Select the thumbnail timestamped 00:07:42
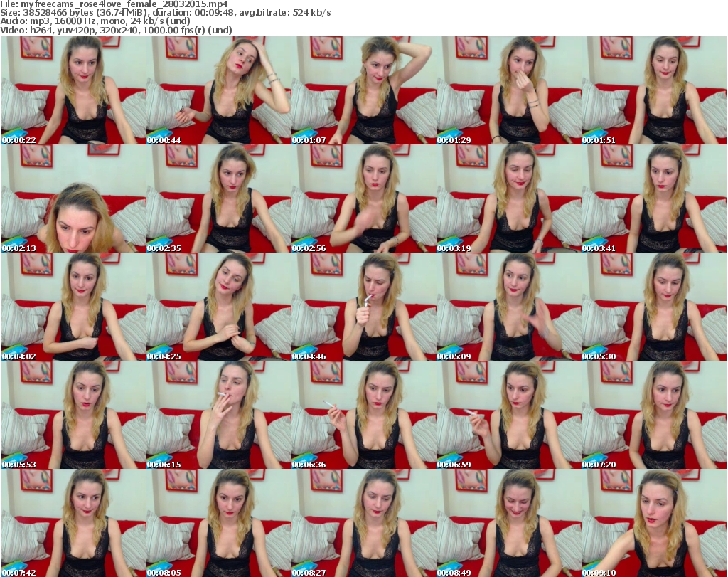This screenshot has height=577, width=728. coord(74,523)
